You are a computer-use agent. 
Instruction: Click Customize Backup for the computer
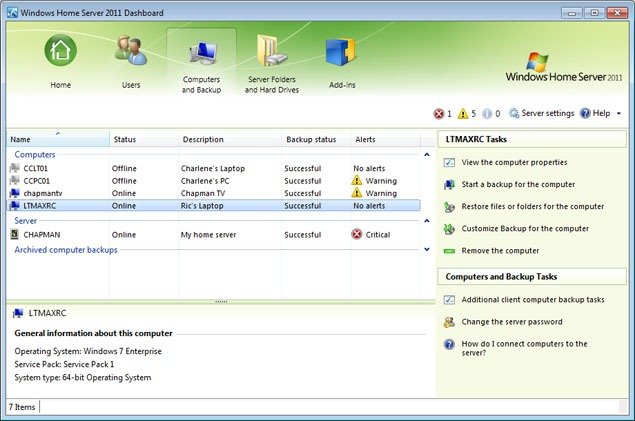point(525,229)
